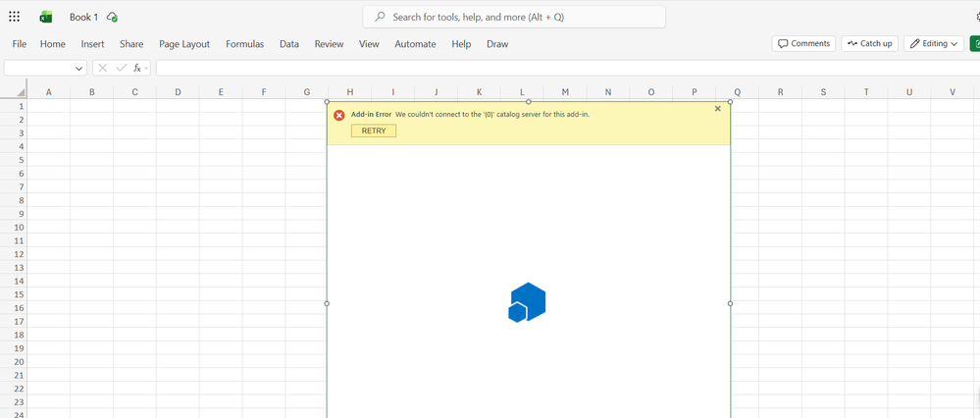The width and height of the screenshot is (980, 418).
Task: Click the add-in's left middle resize handle
Action: (327, 303)
